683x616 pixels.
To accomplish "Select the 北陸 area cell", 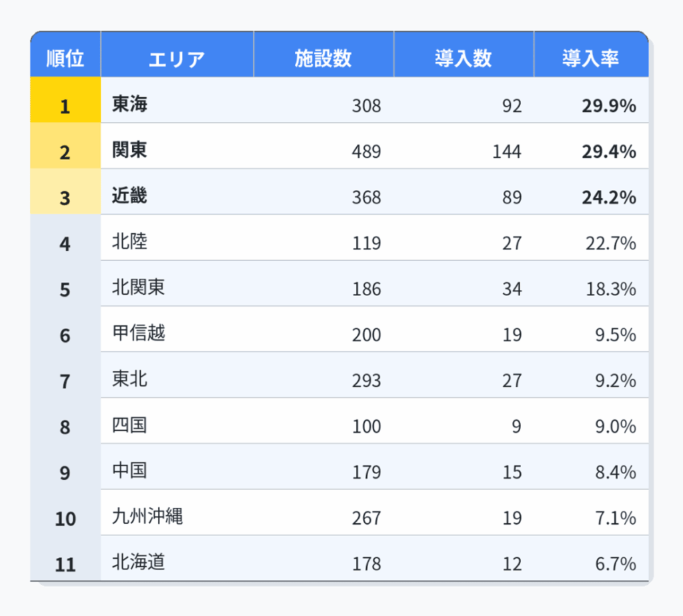I will (x=130, y=242).
